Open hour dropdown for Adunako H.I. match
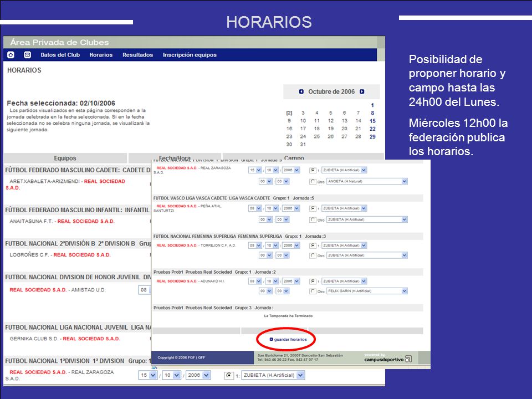Image resolution: width=532 pixels, height=399 pixels. (x=265, y=291)
